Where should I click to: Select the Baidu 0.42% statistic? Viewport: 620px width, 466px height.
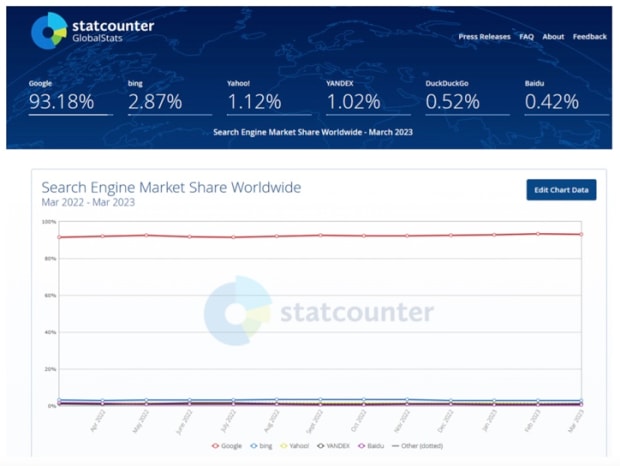pyautogui.click(x=567, y=97)
